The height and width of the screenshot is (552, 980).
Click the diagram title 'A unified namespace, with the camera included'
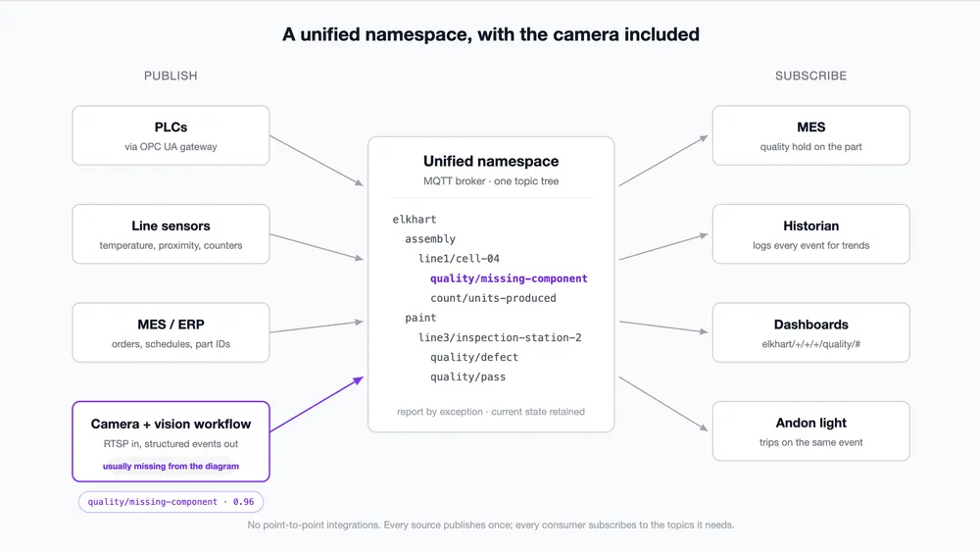pos(491,34)
